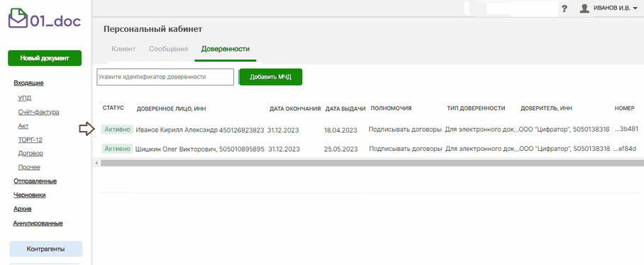This screenshot has width=644, height=265.
Task: Open the Счёт-фактура link in sidebar
Action: 38,112
